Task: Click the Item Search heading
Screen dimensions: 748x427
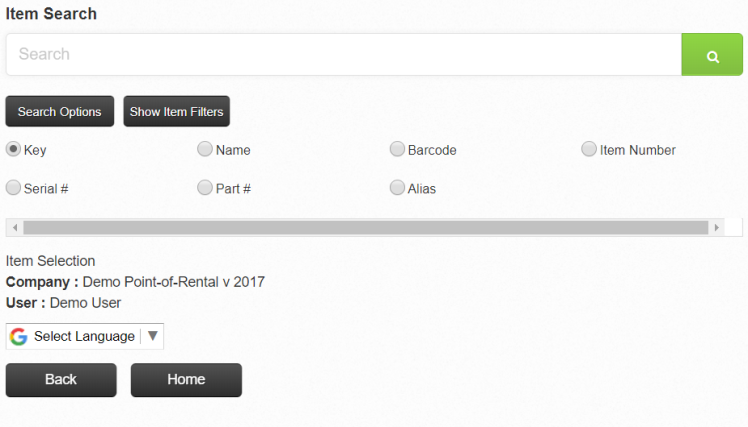Action: [x=52, y=14]
